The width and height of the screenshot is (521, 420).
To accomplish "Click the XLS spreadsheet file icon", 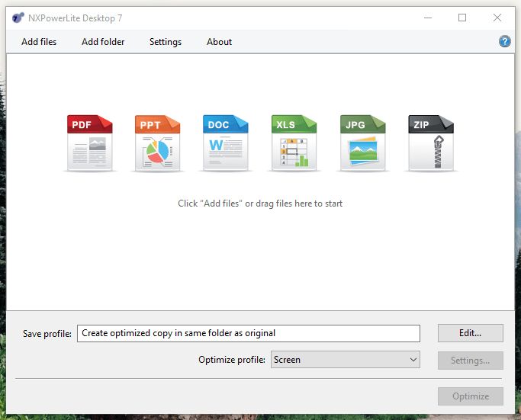I will click(294, 143).
